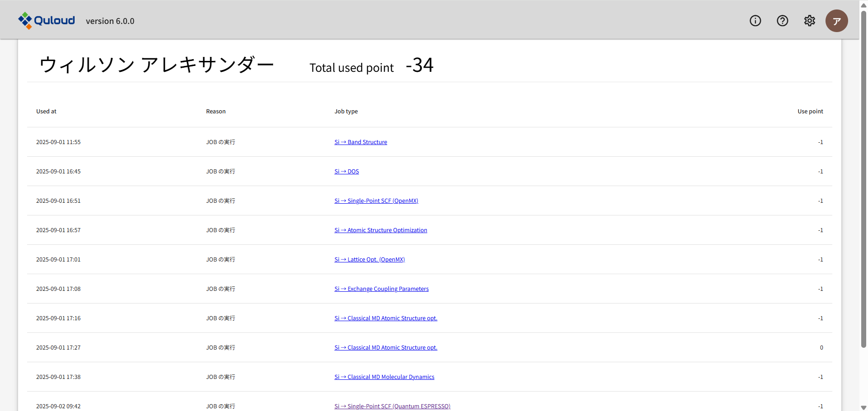Click the Used at column header

pyautogui.click(x=46, y=112)
